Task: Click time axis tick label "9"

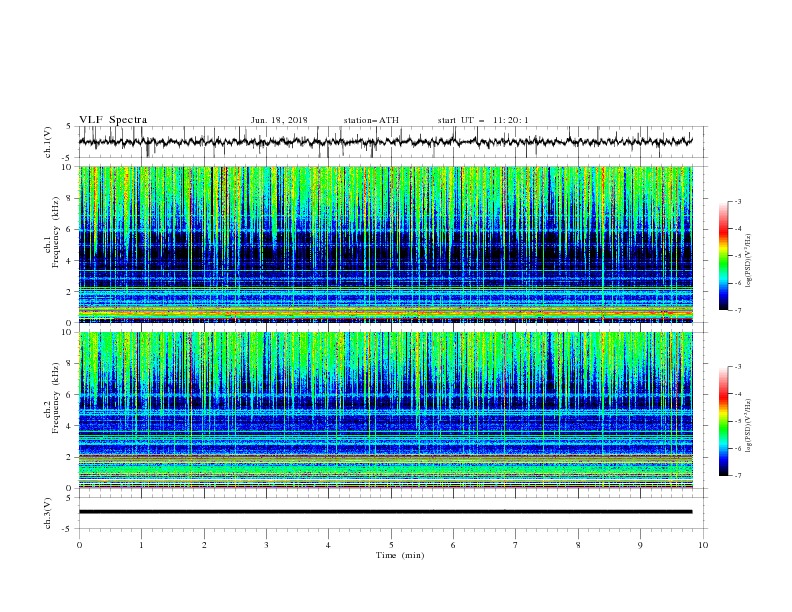Action: tap(640, 545)
